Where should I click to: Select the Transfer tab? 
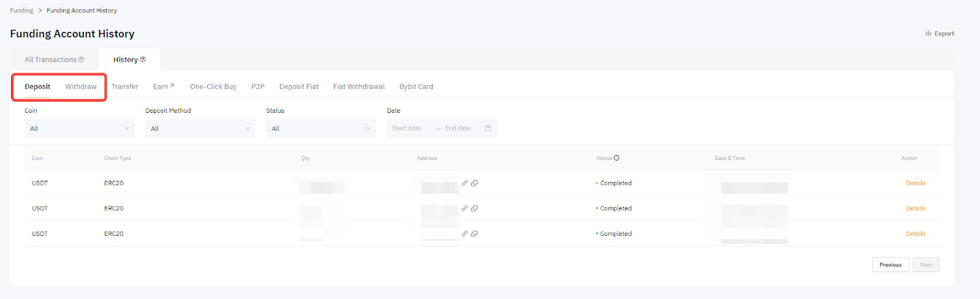[x=125, y=86]
